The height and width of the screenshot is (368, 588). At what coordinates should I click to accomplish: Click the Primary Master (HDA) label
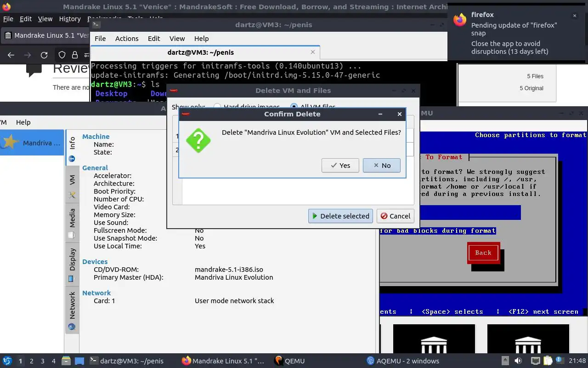pyautogui.click(x=128, y=277)
